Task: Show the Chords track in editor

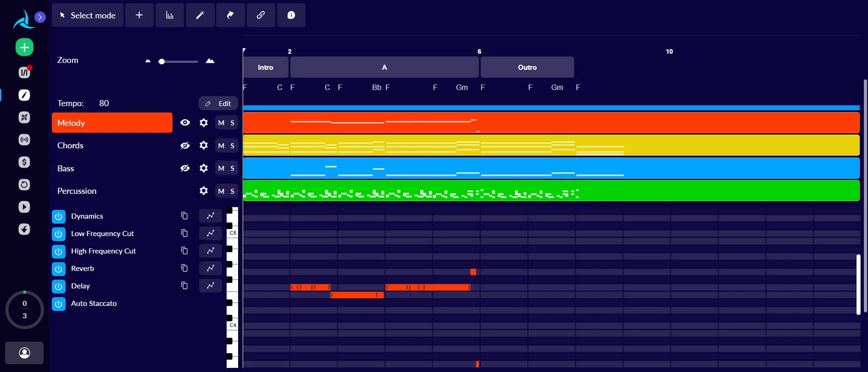Action: pyautogui.click(x=185, y=146)
